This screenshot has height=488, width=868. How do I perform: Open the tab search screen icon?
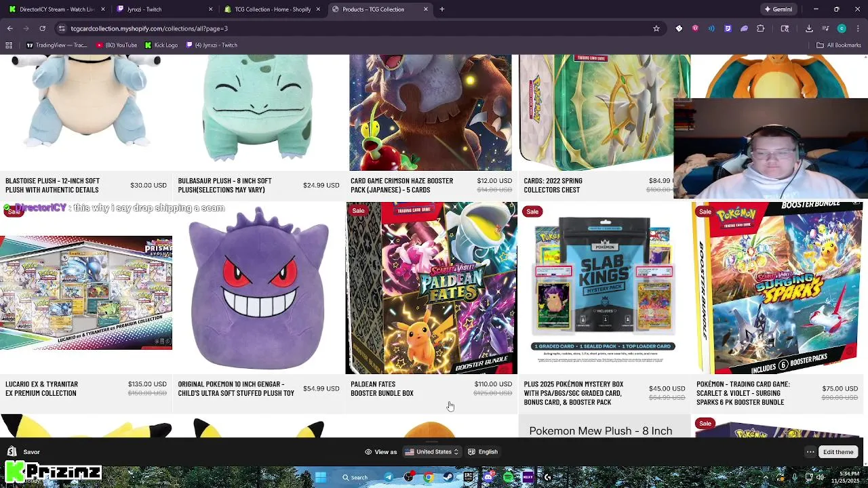[x=785, y=28]
